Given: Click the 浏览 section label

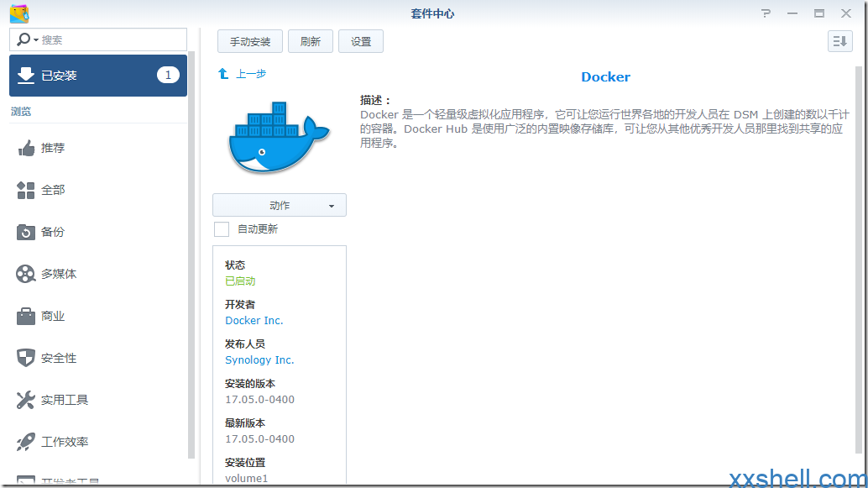Looking at the screenshot, I should pos(21,112).
